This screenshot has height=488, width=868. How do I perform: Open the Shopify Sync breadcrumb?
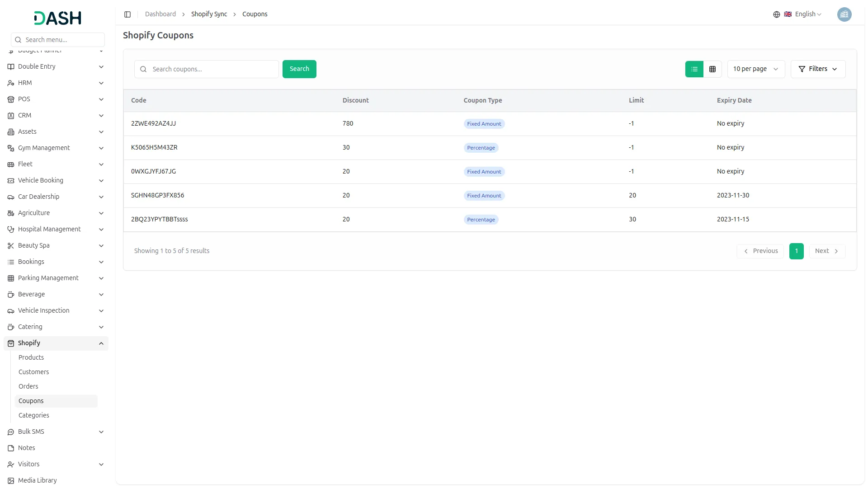coord(208,14)
